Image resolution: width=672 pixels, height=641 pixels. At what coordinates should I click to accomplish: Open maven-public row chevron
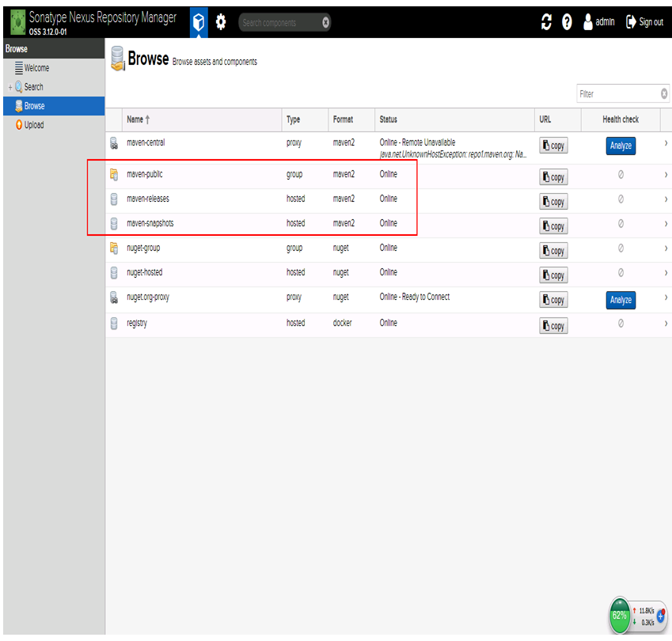click(666, 174)
